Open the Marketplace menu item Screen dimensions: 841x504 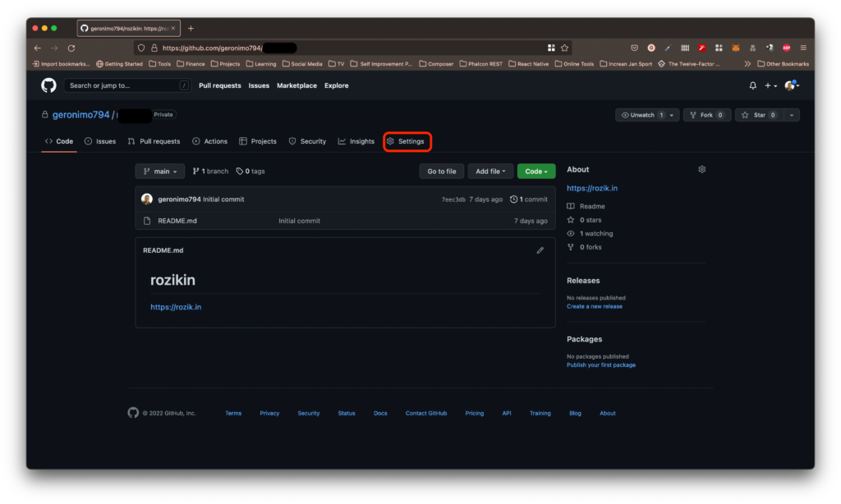point(296,85)
